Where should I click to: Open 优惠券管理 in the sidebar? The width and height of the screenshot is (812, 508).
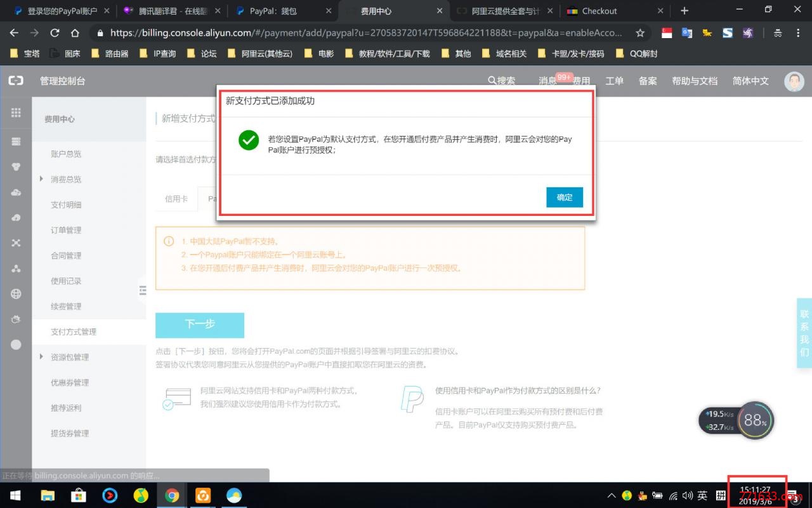(x=70, y=383)
